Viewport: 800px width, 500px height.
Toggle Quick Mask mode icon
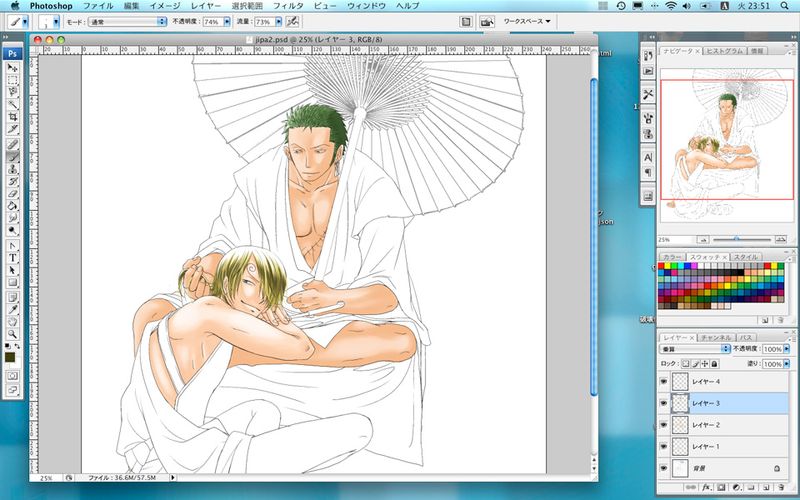[12, 376]
